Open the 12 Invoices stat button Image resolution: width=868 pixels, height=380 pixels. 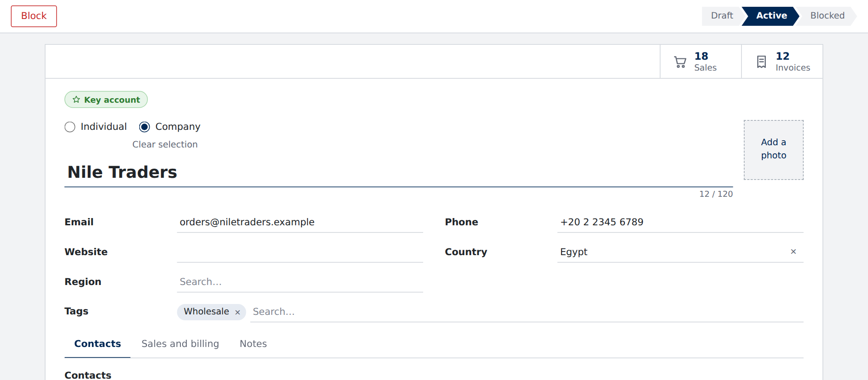point(782,62)
